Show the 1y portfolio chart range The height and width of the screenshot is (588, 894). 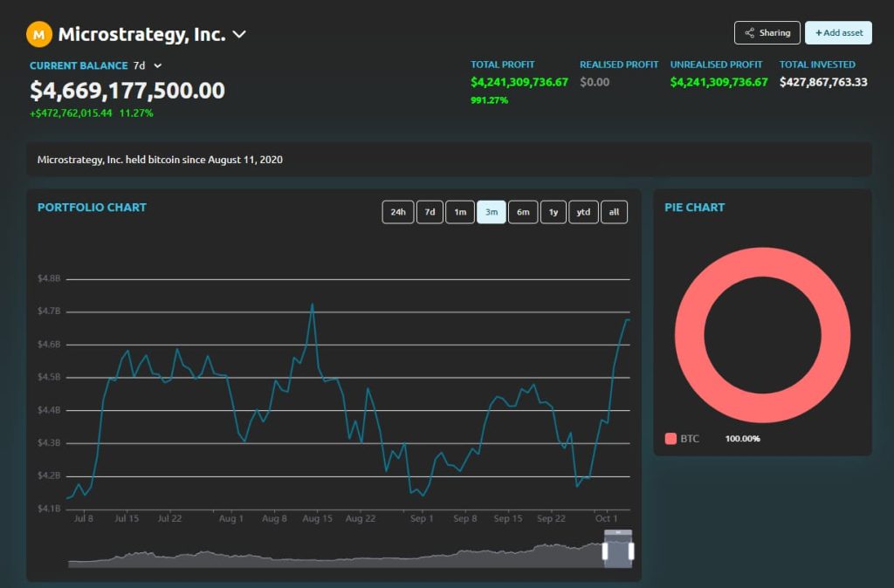553,212
